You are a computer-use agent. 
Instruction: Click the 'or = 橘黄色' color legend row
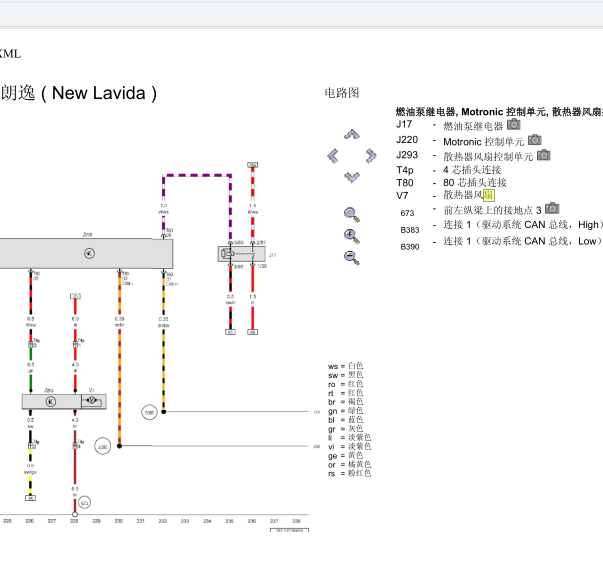(x=350, y=465)
